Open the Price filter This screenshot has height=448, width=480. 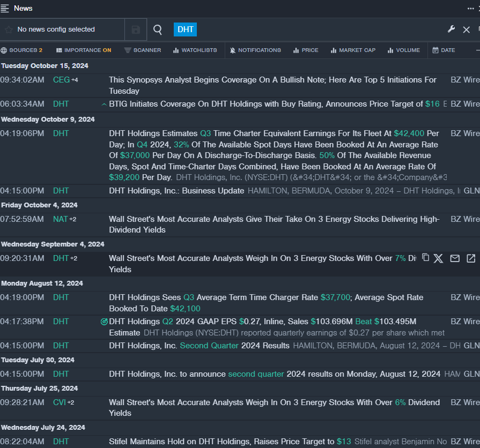click(x=306, y=50)
